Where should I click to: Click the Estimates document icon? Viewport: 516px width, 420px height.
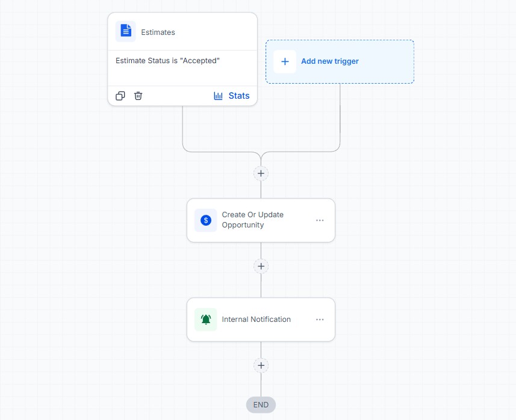coord(125,31)
